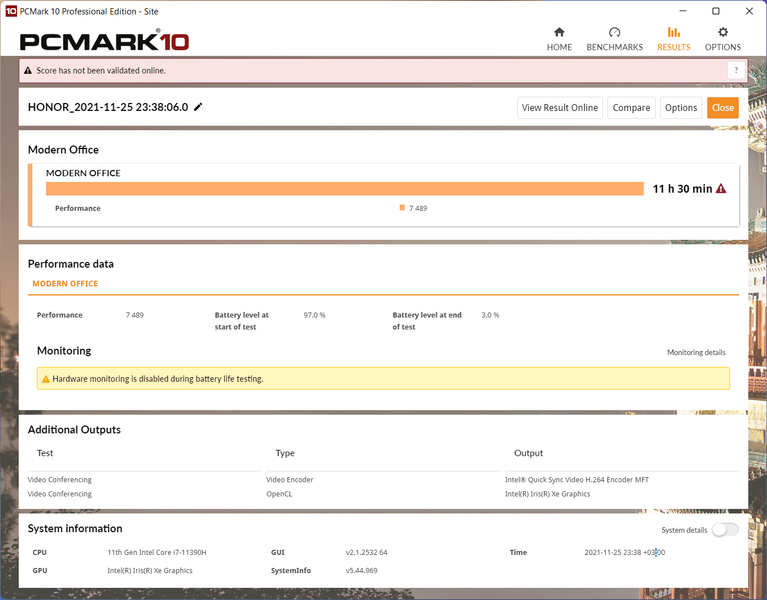Click the GUI version v2.1.2532 64
Image resolution: width=767 pixels, height=600 pixels.
[366, 552]
